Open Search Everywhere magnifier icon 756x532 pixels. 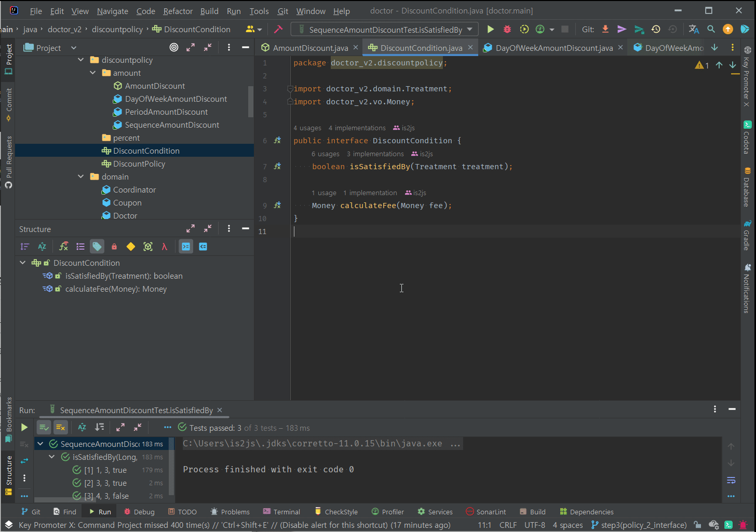[x=711, y=30]
